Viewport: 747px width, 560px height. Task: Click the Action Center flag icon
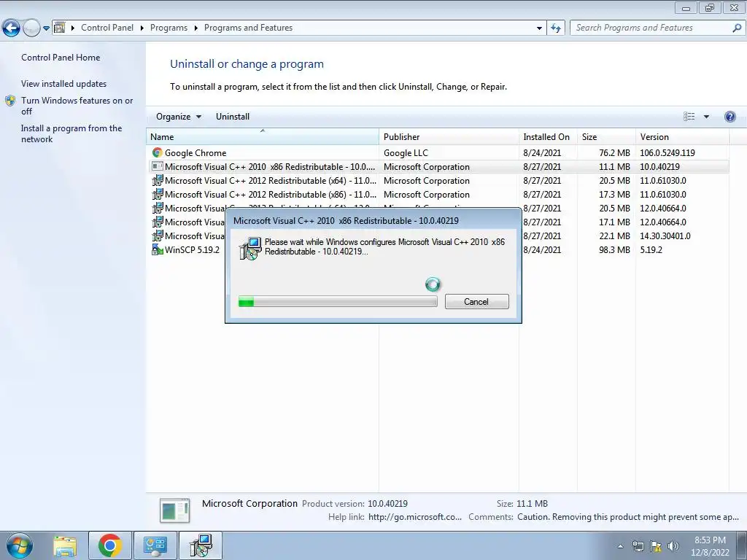click(x=656, y=546)
